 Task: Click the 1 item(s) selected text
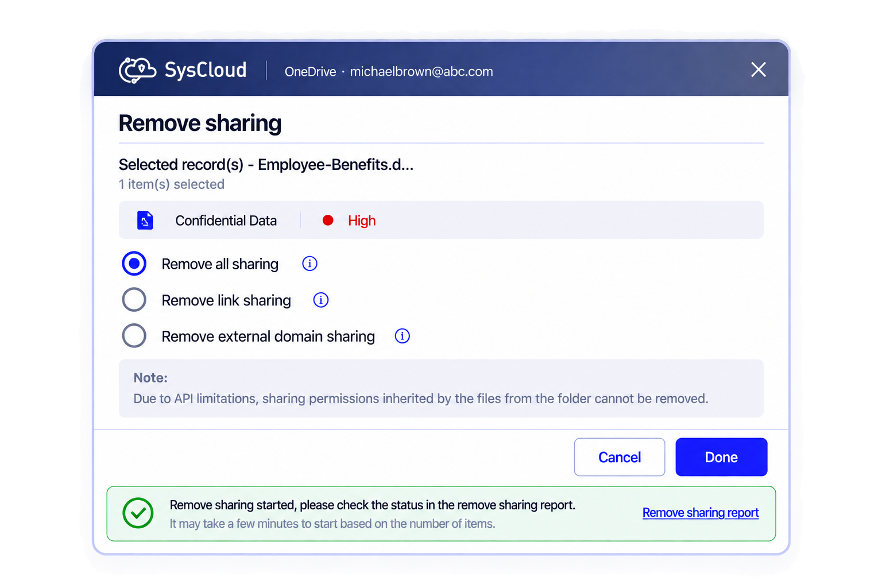coord(172,184)
